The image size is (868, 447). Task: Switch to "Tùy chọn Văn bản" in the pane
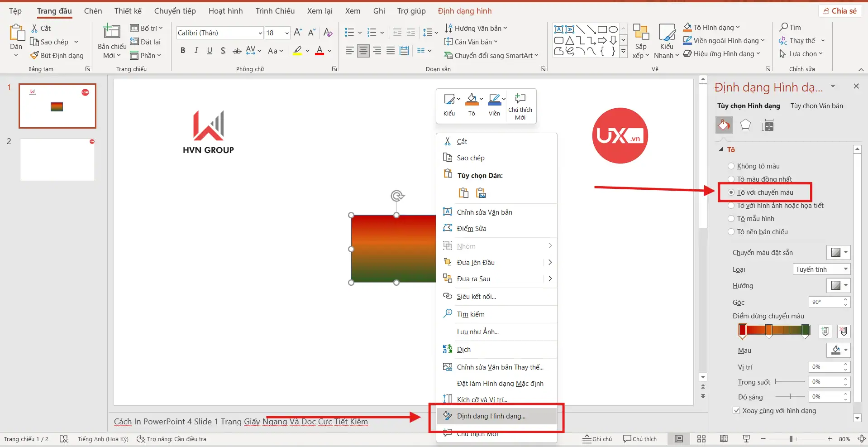pyautogui.click(x=817, y=106)
